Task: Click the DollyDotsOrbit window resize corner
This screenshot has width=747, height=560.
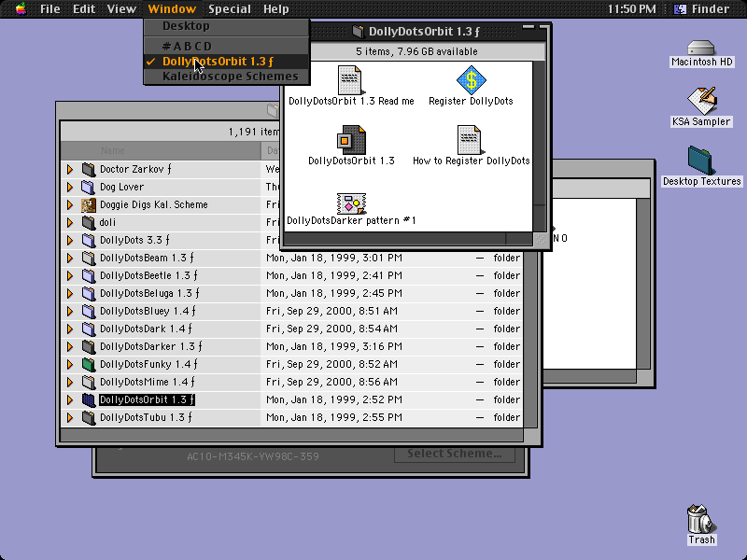Action: 540,239
